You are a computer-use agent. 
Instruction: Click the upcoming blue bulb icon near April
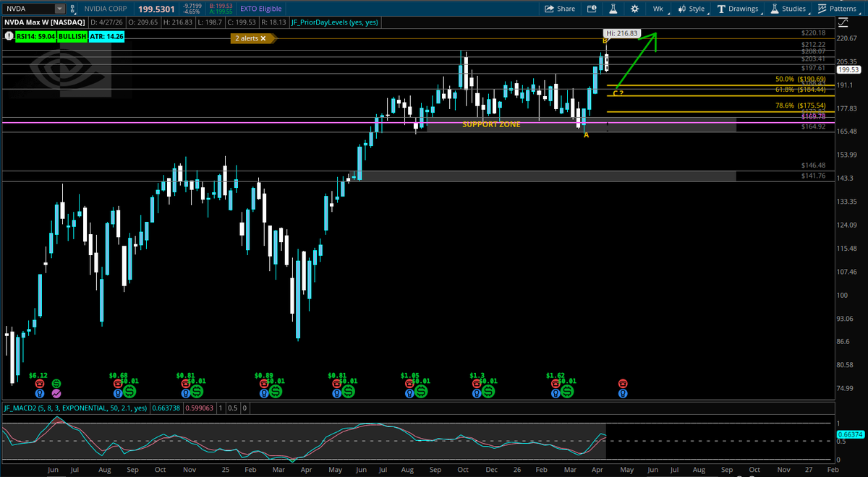tap(623, 394)
